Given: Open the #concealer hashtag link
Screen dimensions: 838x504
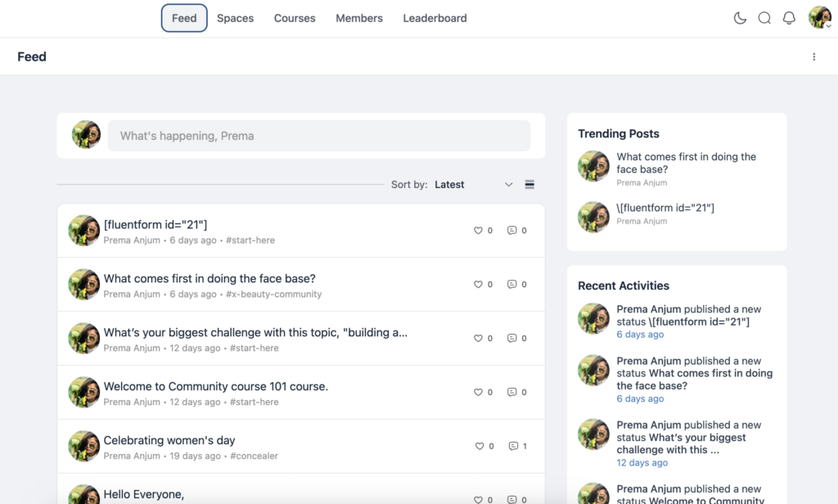Looking at the screenshot, I should point(254,457).
